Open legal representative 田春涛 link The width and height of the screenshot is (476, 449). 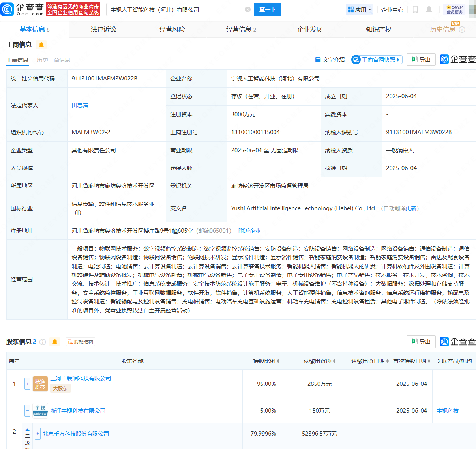coord(80,105)
